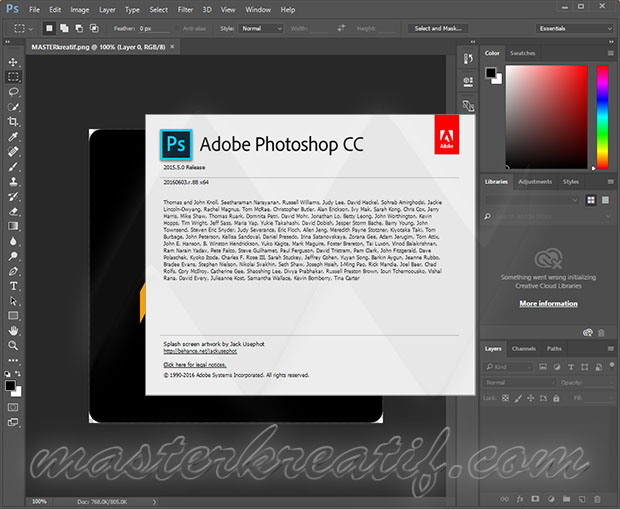Image resolution: width=620 pixels, height=509 pixels.
Task: Select the Clone Stamp tool
Action: [x=13, y=182]
